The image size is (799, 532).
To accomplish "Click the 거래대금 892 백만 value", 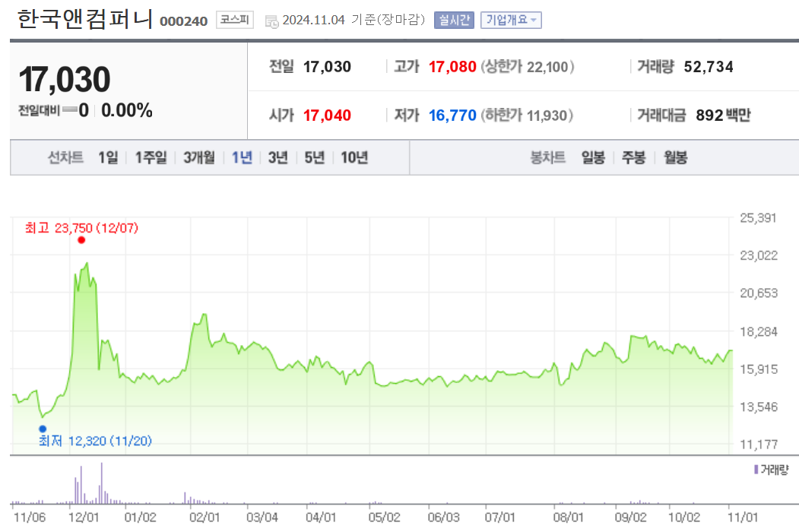I will click(x=723, y=116).
